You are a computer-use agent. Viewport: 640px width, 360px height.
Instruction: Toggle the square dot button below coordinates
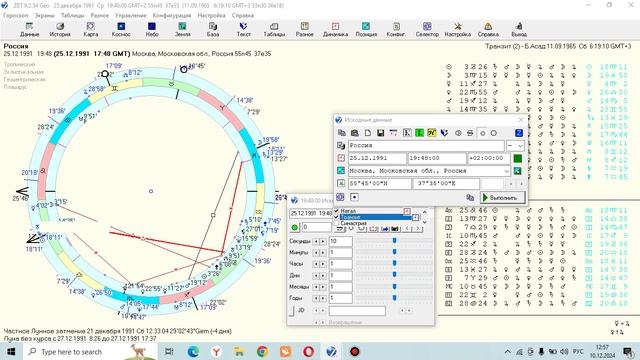point(354,197)
